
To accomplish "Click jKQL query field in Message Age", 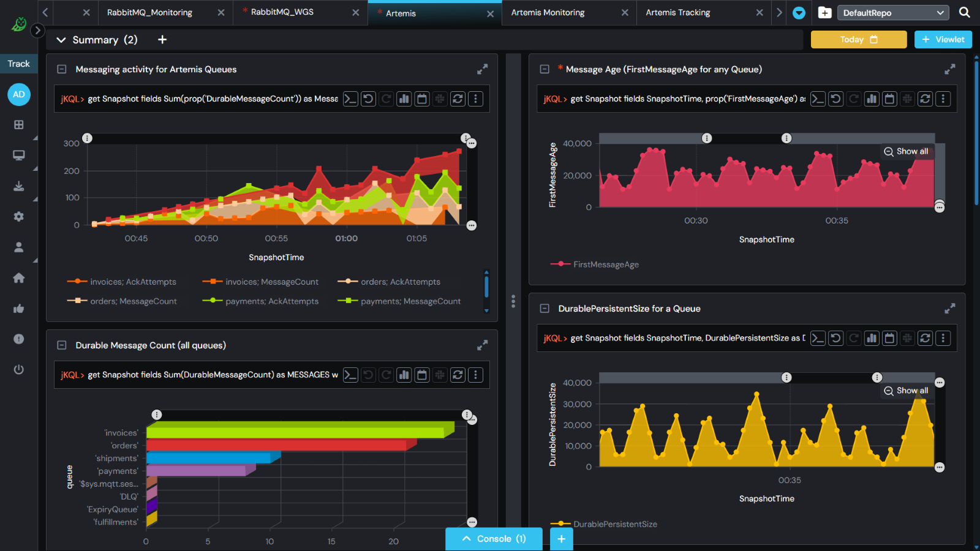I will 688,99.
